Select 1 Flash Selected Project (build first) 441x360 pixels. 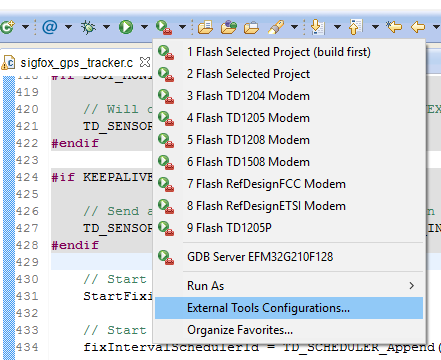tap(289, 52)
